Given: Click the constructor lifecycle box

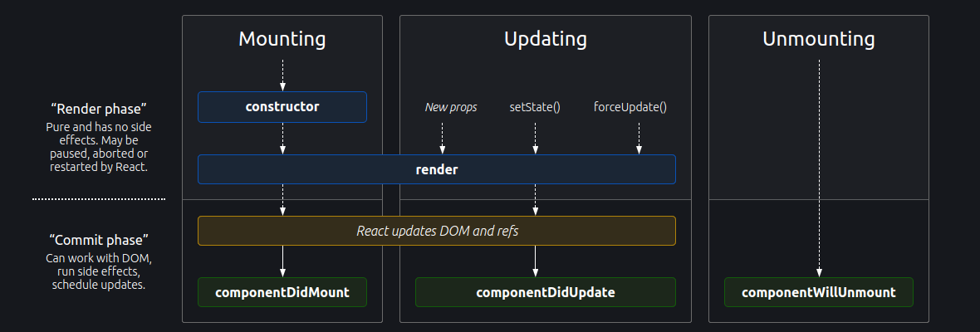Looking at the screenshot, I should [282, 107].
